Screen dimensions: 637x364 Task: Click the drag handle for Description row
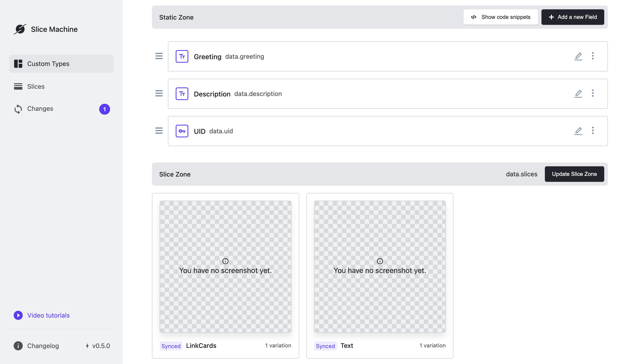coord(159,93)
